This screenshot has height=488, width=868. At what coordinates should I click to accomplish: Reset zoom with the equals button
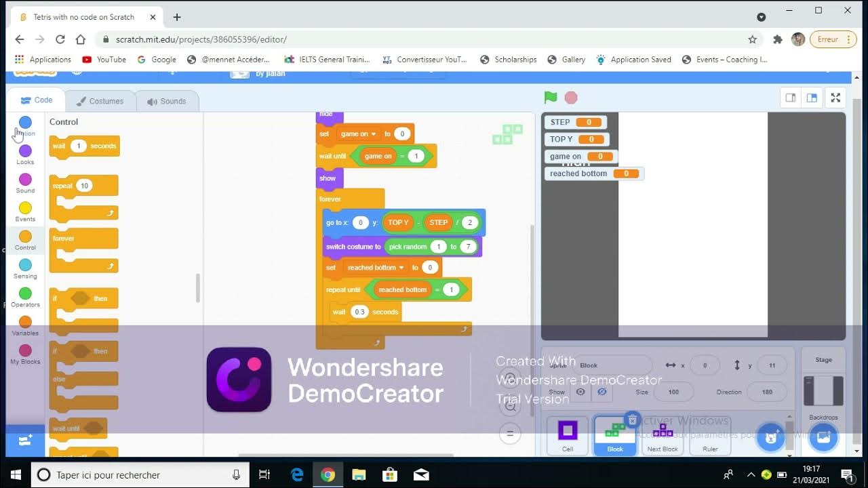click(511, 433)
